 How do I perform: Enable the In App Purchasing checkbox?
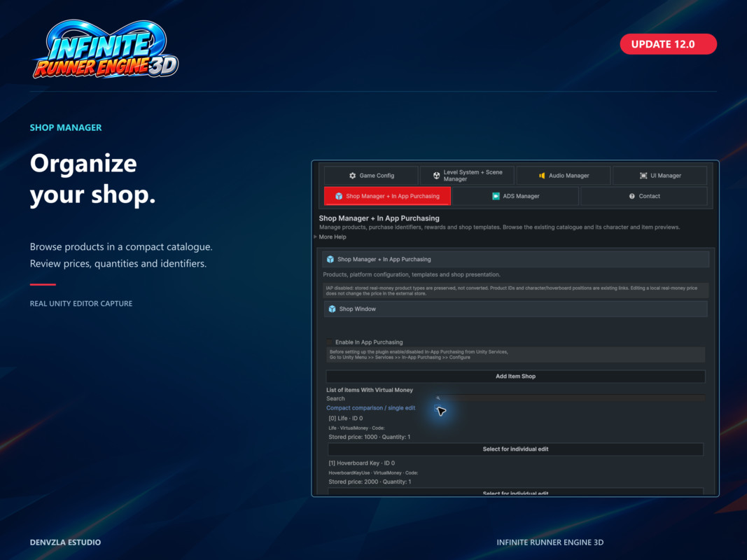point(329,342)
